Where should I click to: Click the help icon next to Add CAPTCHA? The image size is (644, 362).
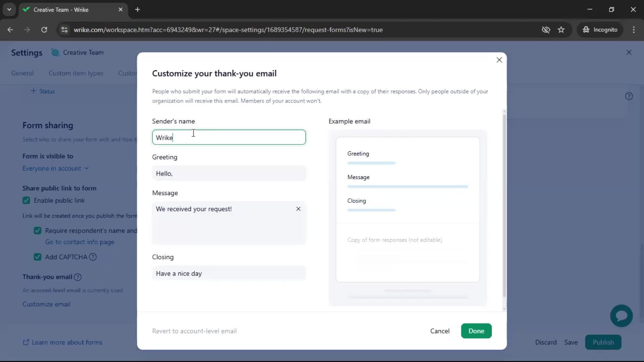(93, 257)
